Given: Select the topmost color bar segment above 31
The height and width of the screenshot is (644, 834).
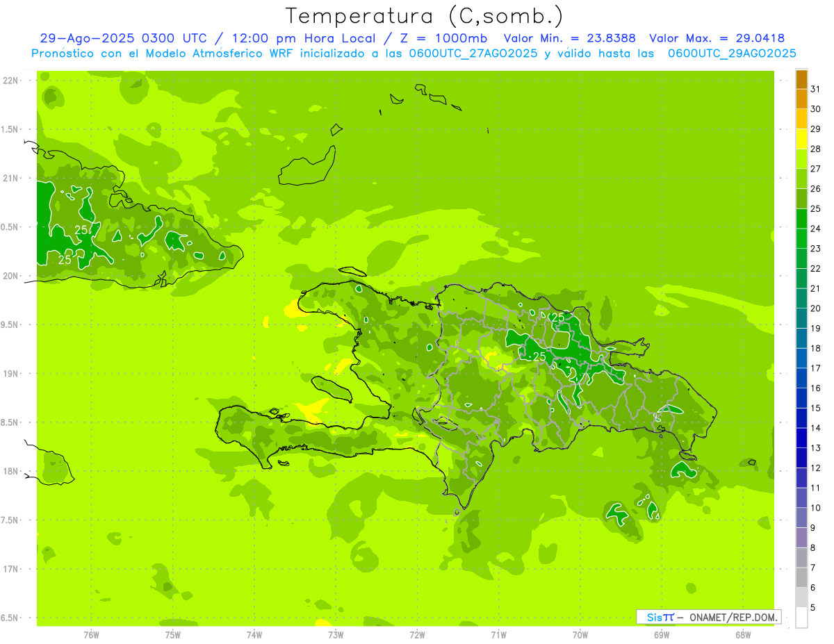Looking at the screenshot, I should point(801,79).
